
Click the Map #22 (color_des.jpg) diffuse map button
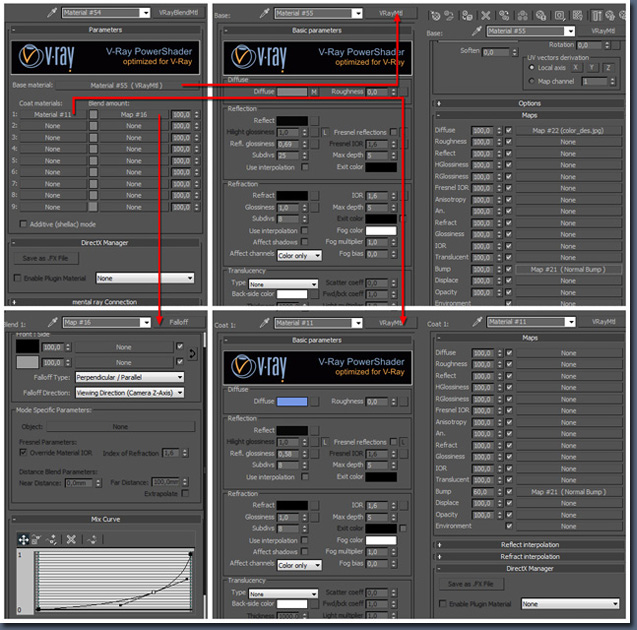(x=567, y=130)
